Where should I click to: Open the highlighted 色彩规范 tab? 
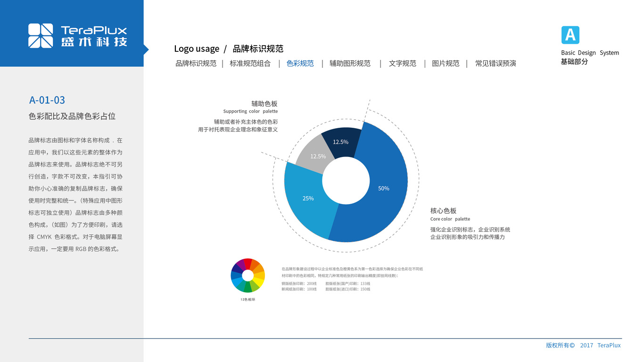300,63
